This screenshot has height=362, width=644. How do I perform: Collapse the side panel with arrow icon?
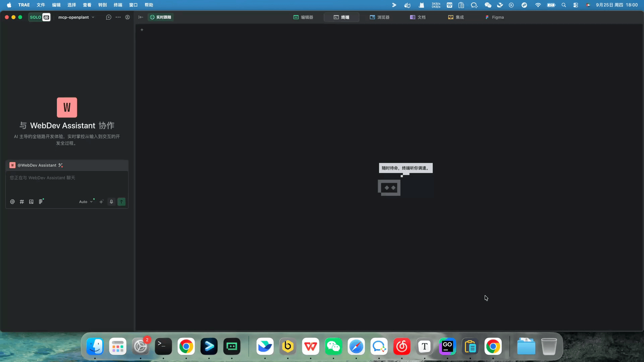tap(141, 17)
